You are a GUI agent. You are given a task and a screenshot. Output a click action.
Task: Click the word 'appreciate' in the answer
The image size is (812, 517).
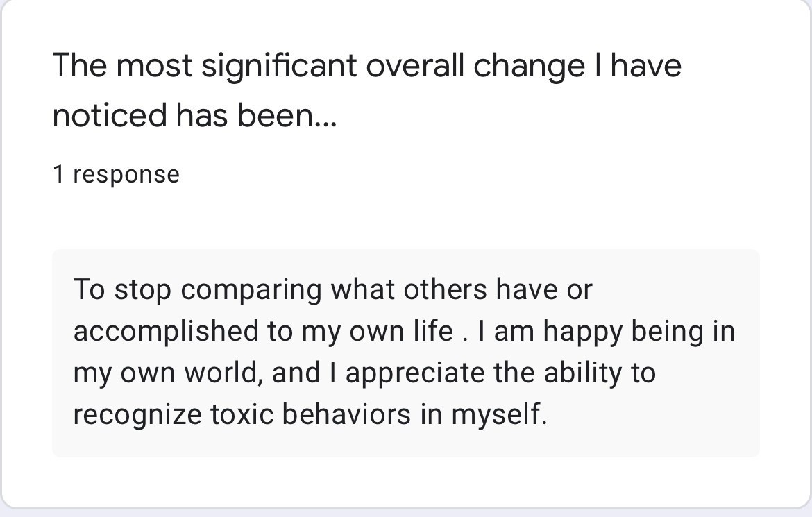[x=415, y=373]
